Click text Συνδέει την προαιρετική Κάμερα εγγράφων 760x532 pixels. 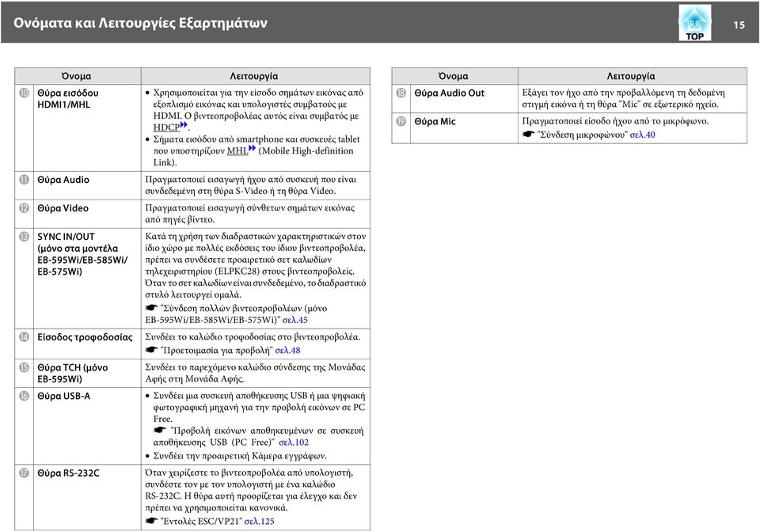(240, 456)
